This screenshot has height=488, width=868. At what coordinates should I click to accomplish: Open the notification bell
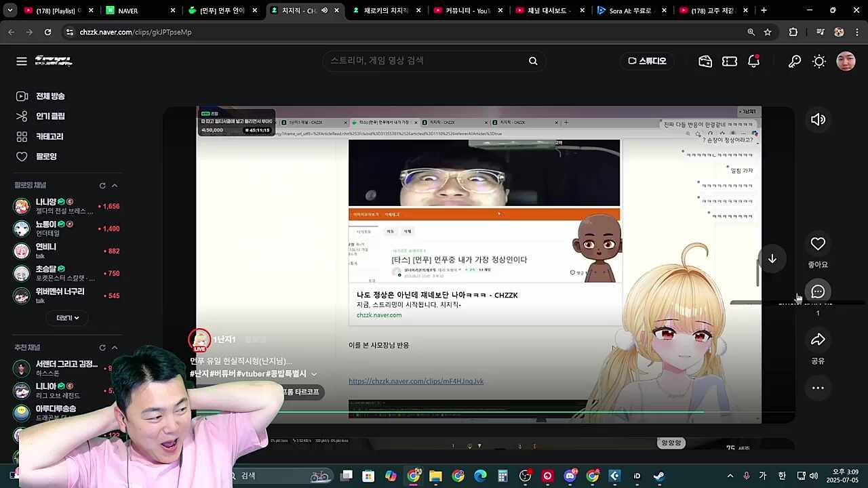[753, 61]
